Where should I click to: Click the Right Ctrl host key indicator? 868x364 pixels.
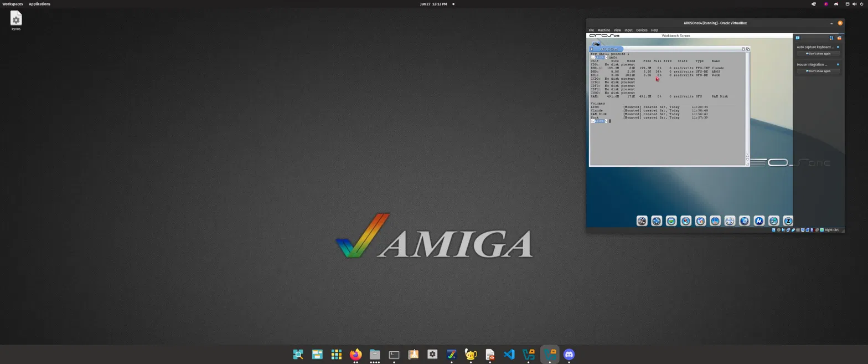(x=831, y=230)
